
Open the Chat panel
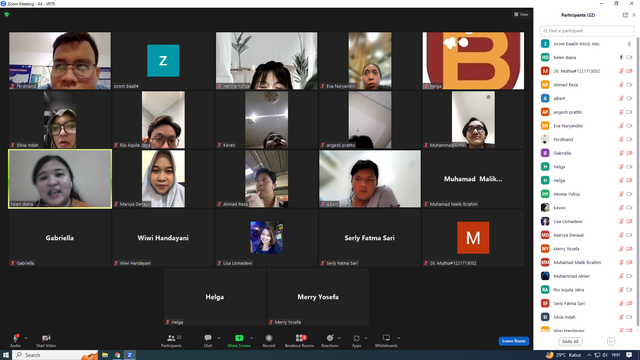coord(208,340)
